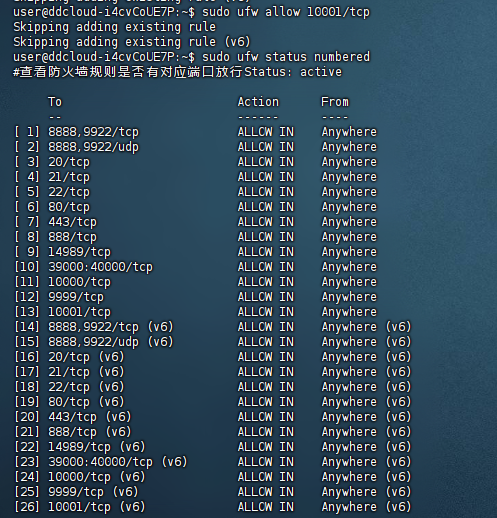The height and width of the screenshot is (518, 497).
Task: Click '443/tcp (v6)' in rule 20
Action: 90,417
